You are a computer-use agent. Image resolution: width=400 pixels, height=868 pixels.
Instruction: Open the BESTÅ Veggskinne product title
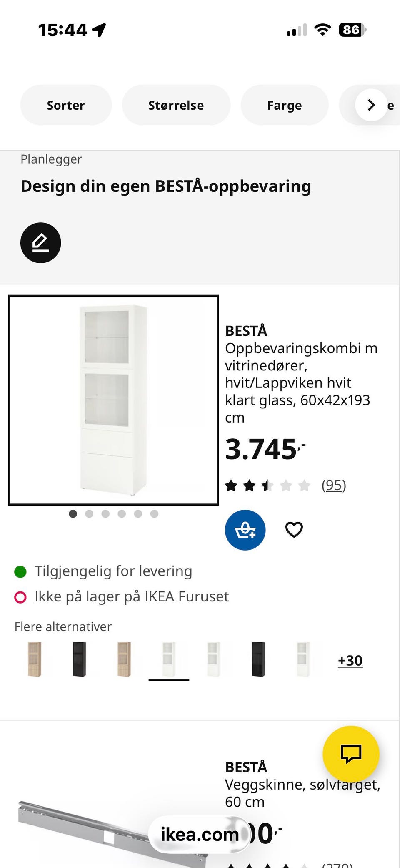(x=302, y=785)
